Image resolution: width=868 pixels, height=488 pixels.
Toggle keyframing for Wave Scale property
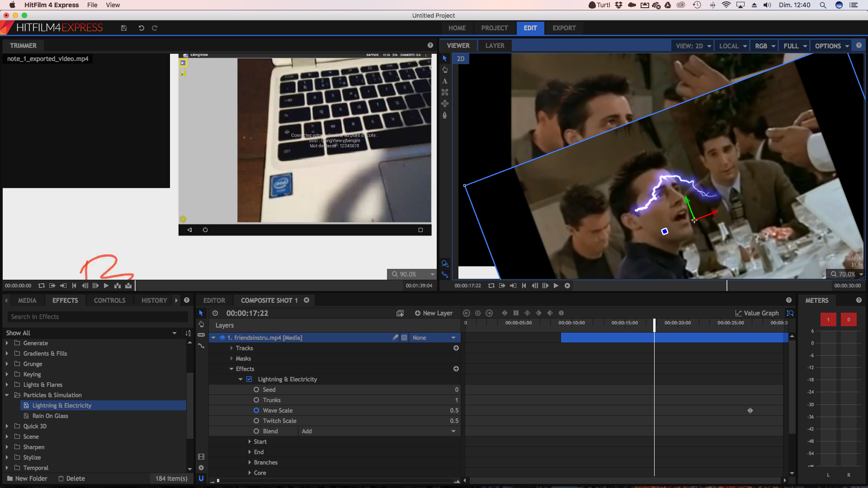click(256, 410)
